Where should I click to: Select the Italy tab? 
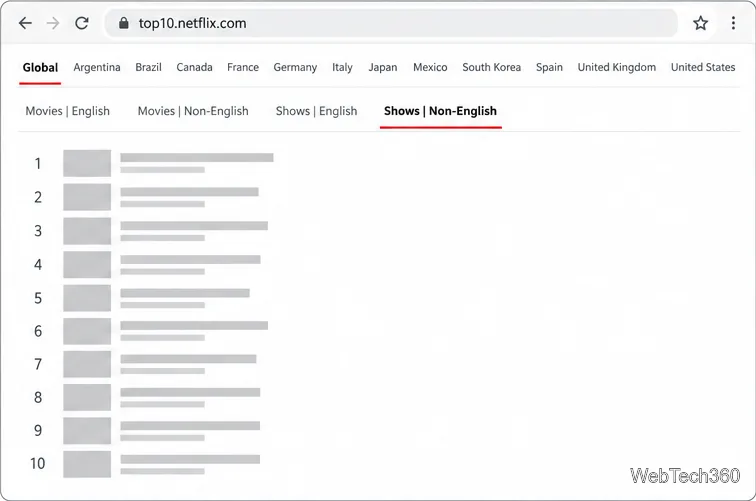(x=342, y=68)
